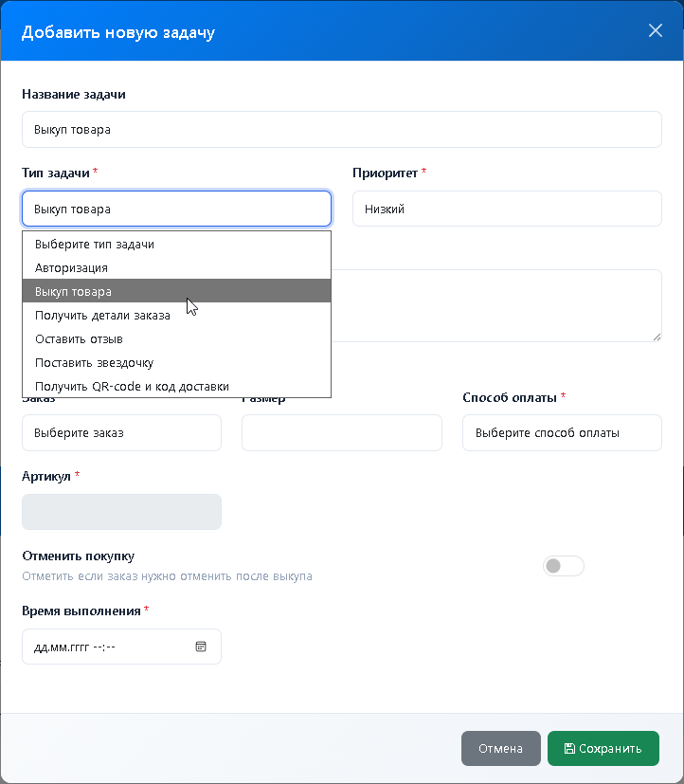
Task: Click the hint text about cancelling order
Action: pos(167,576)
